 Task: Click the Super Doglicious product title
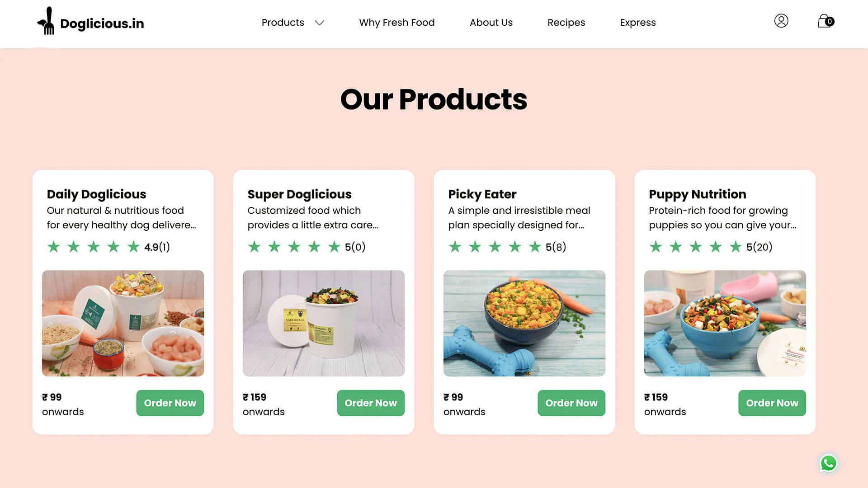(x=299, y=194)
